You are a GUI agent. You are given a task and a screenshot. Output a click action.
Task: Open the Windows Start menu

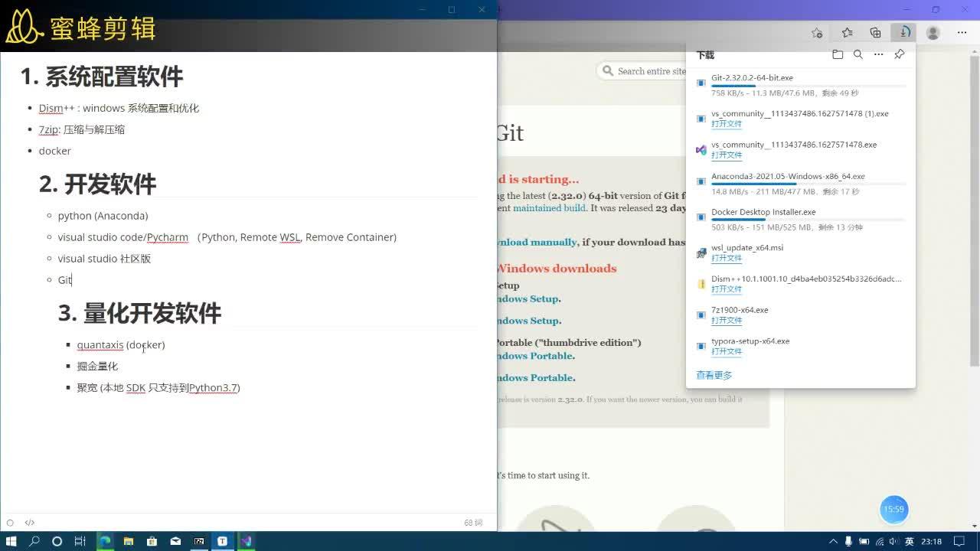pyautogui.click(x=11, y=541)
